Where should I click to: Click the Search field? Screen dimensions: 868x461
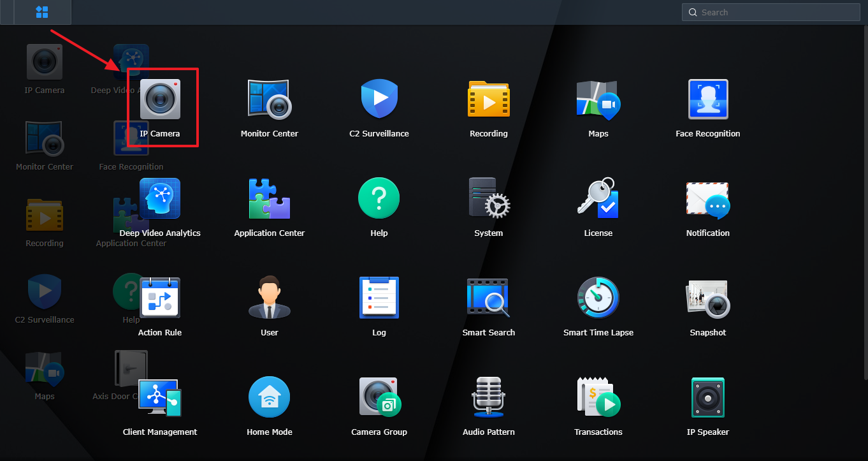pos(770,12)
